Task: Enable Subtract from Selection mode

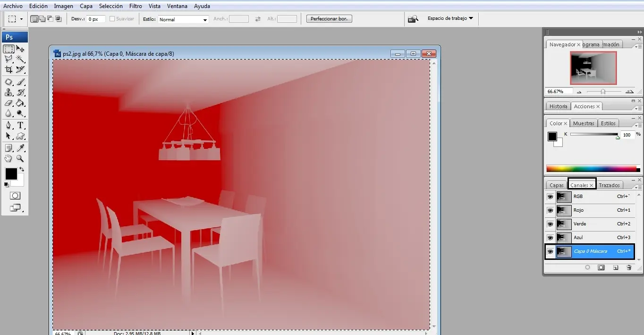Action: (50, 19)
